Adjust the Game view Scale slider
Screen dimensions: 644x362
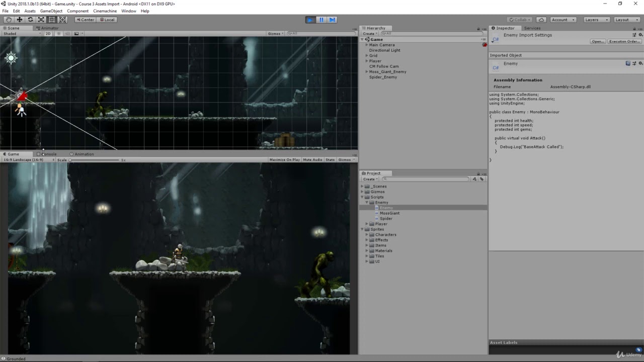pyautogui.click(x=95, y=160)
